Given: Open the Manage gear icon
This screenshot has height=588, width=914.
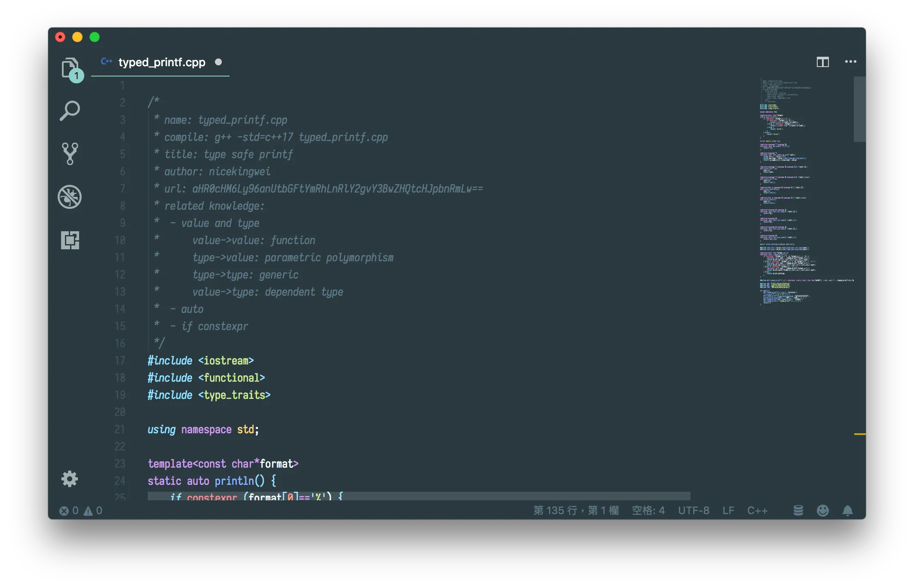Looking at the screenshot, I should click(x=70, y=478).
